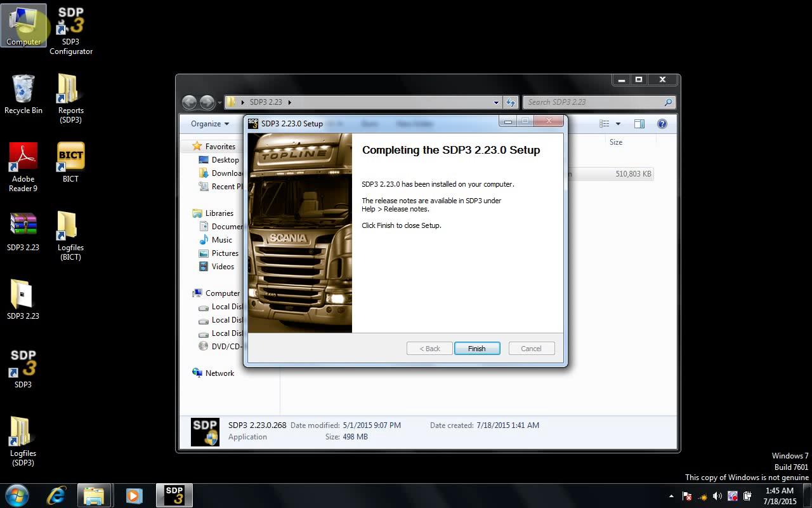
Task: Click the Size column header
Action: click(616, 142)
